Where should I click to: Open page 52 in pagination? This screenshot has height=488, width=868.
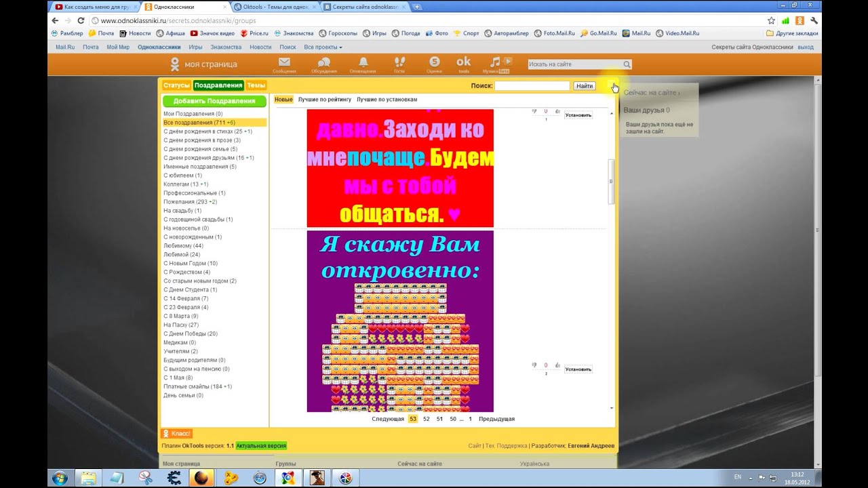427,419
